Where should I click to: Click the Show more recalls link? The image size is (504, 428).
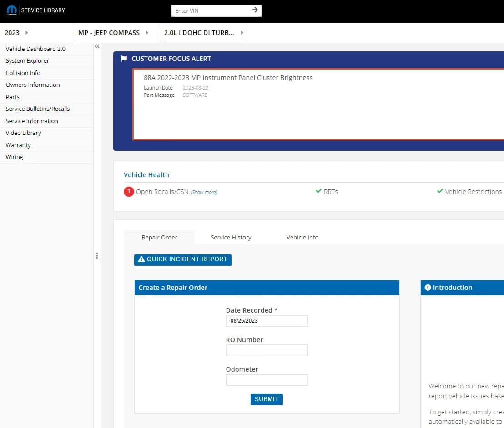(204, 192)
